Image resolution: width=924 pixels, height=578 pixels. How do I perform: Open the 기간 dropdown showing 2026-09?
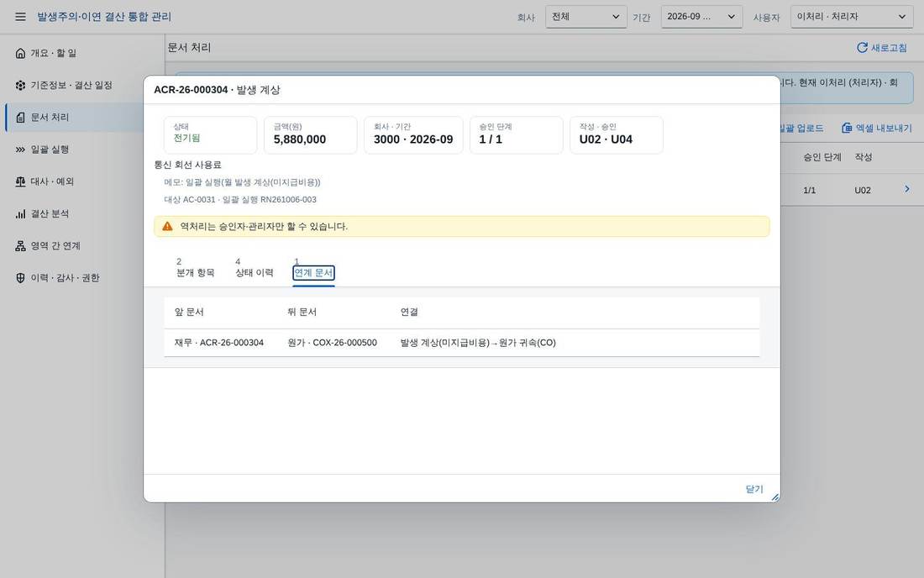coord(701,17)
